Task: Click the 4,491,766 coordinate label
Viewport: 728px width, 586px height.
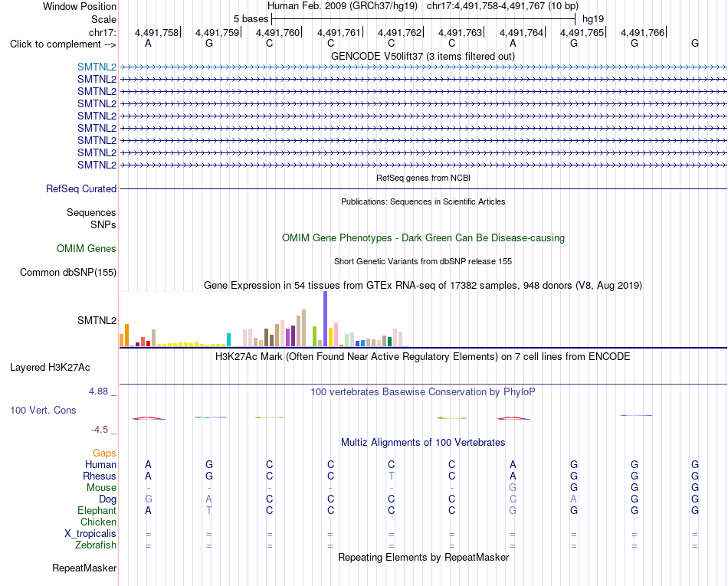Action: click(642, 32)
